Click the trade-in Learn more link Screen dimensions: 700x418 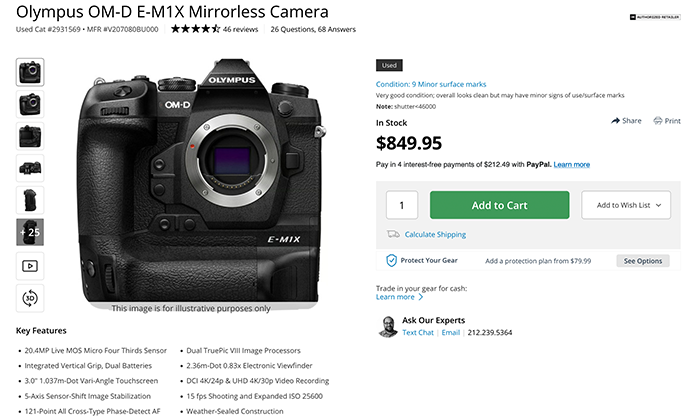[394, 297]
